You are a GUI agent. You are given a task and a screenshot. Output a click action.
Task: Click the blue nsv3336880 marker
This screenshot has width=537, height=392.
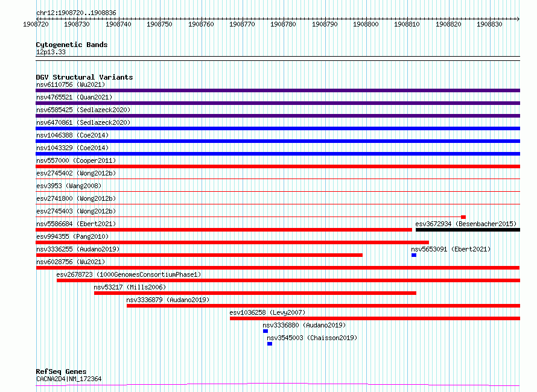pos(265,331)
